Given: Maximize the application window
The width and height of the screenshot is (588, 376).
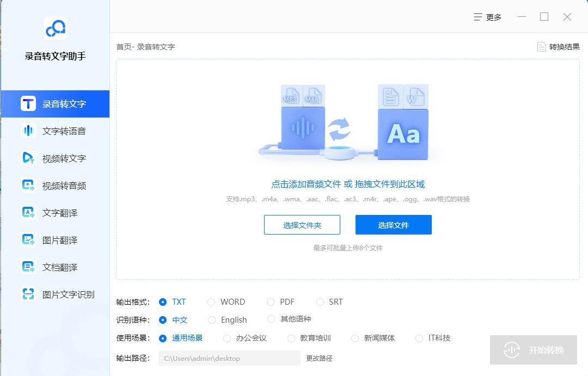Looking at the screenshot, I should tap(544, 17).
